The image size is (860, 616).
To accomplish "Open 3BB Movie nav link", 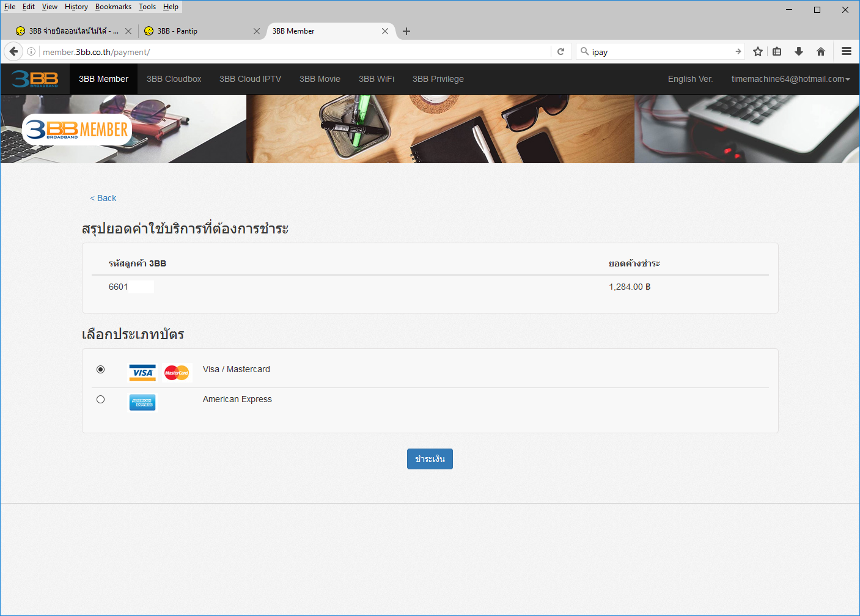I will pyautogui.click(x=320, y=79).
